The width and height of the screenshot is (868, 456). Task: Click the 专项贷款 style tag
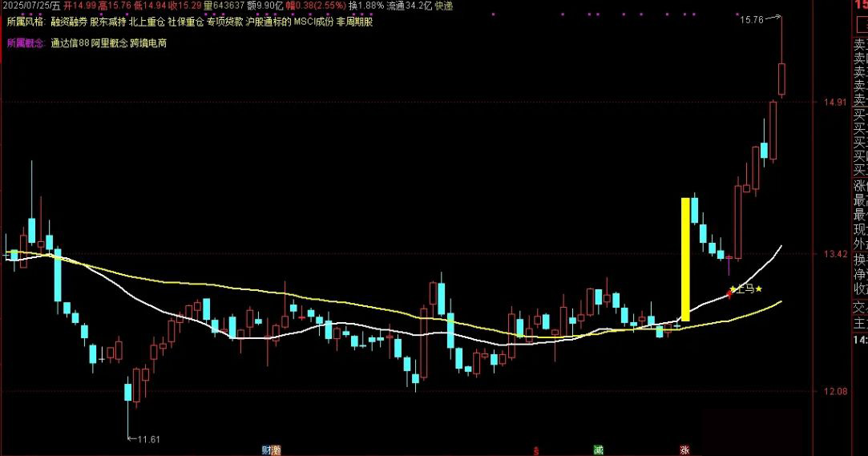(224, 22)
